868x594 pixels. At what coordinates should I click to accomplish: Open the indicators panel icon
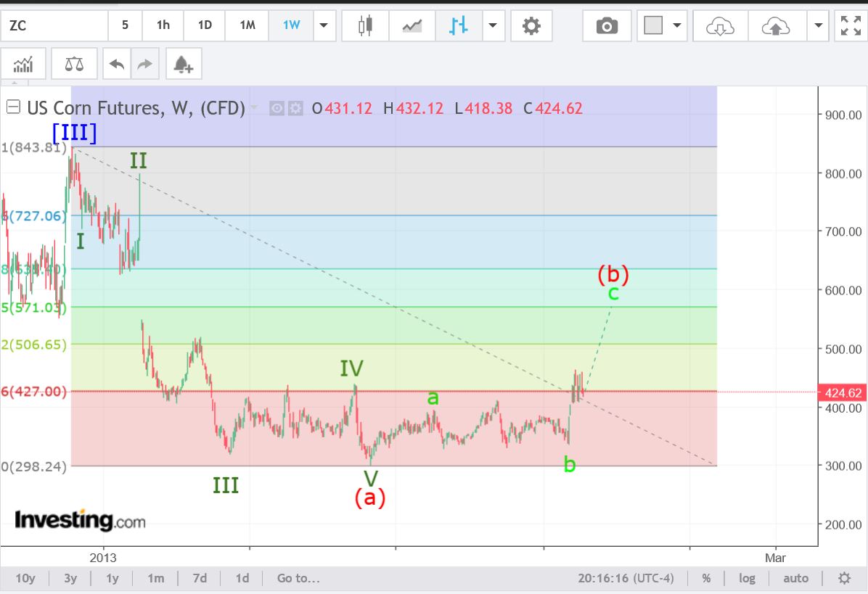pos(23,65)
